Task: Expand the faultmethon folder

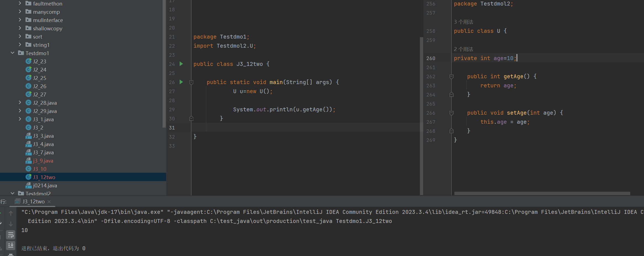Action: pyautogui.click(x=20, y=3)
